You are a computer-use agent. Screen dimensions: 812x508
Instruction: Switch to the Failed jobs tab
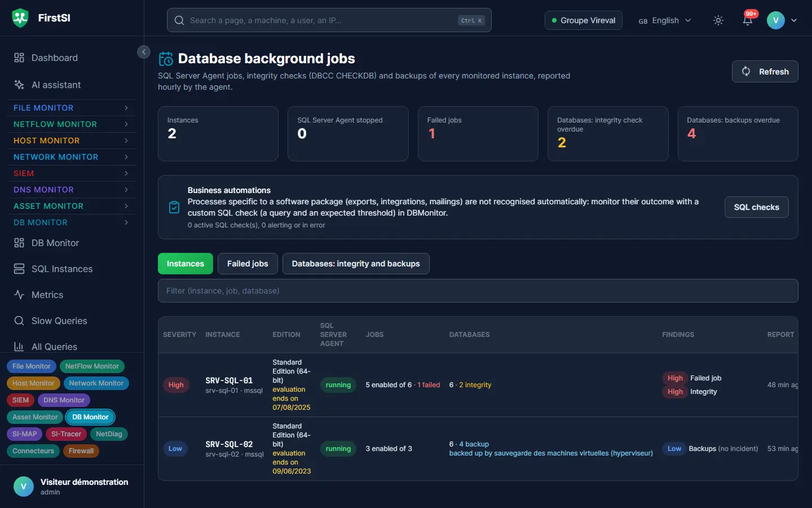click(x=248, y=264)
